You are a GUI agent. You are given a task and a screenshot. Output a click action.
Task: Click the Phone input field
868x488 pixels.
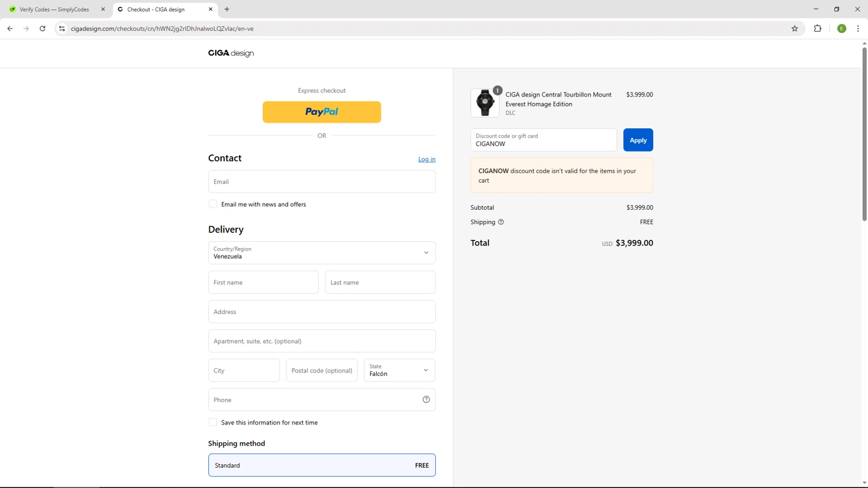pos(322,400)
